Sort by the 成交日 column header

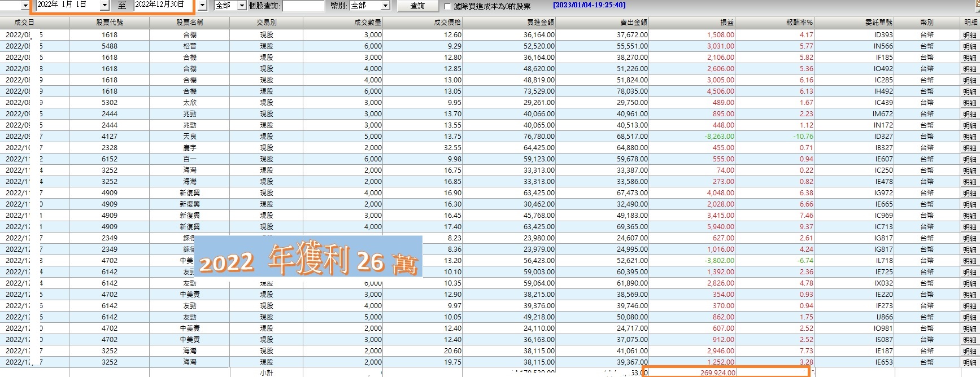coord(24,23)
